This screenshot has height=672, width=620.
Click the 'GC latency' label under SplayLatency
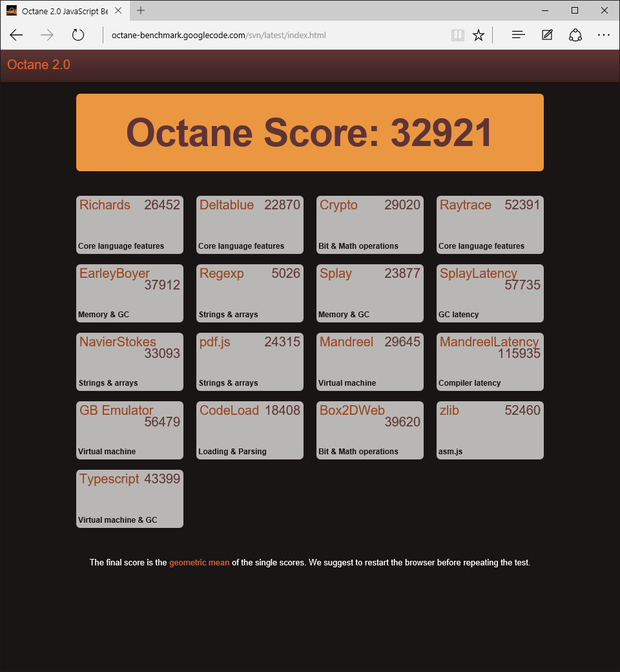(459, 315)
